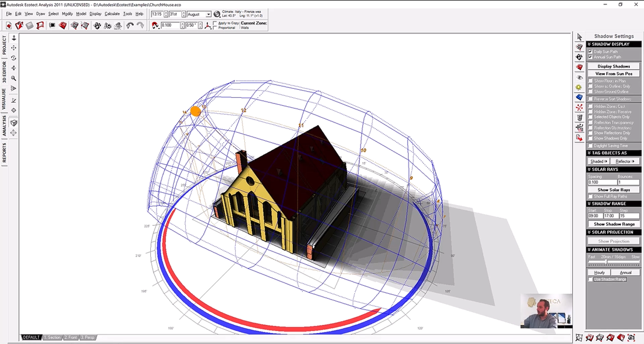Uncheck the Daily Sun Path checkbox
Screen dimensions: 644x344
tap(590, 52)
